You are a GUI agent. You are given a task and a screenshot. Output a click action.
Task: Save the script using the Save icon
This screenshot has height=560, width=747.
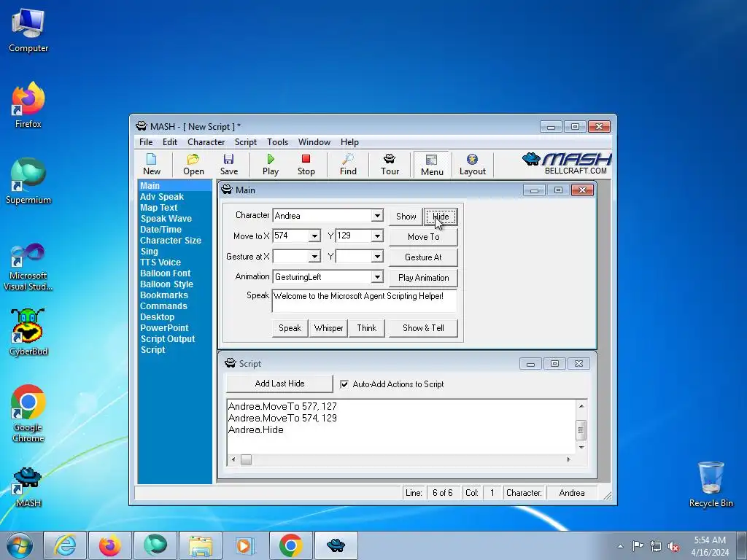228,164
